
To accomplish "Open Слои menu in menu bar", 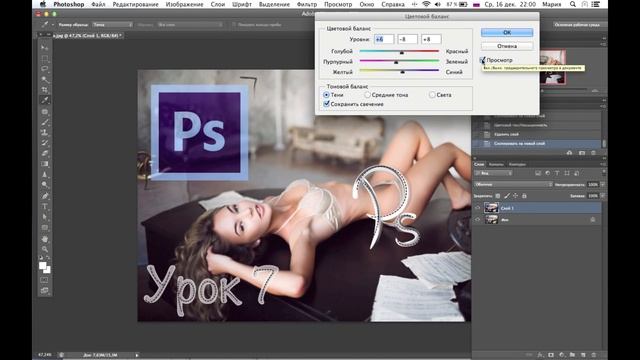I will pyautogui.click(x=218, y=4).
